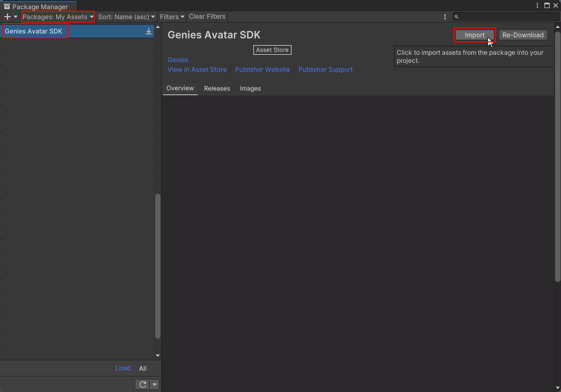Image resolution: width=561 pixels, height=392 pixels.
Task: Open the vertical ellipsis menu beside the search bar
Action: (445, 17)
